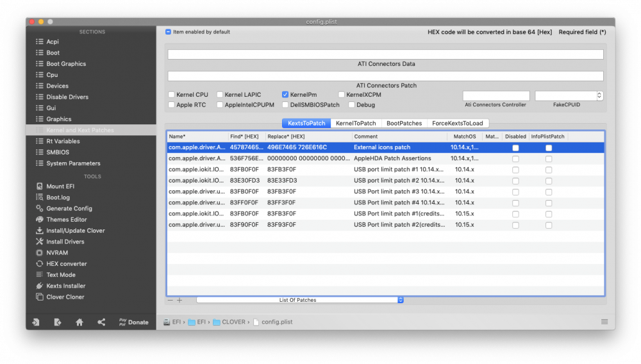Screen dimensions: 641x364
Task: Enable the Kernel LAPIC checkbox
Action: (220, 94)
